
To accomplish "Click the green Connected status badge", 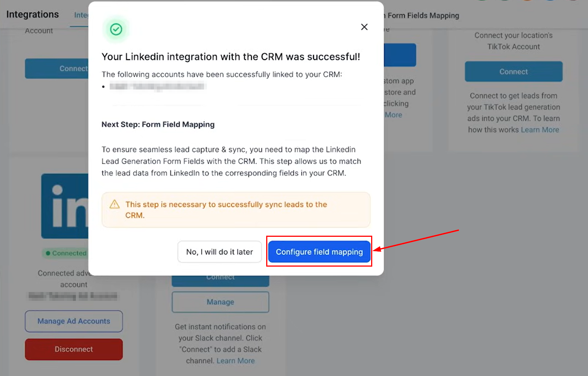I will tap(66, 253).
